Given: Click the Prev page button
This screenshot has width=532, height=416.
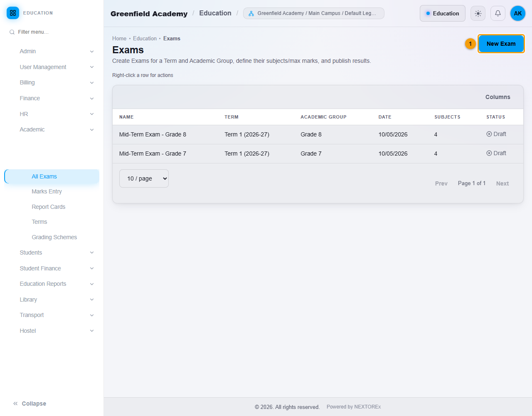Looking at the screenshot, I should pyautogui.click(x=441, y=183).
